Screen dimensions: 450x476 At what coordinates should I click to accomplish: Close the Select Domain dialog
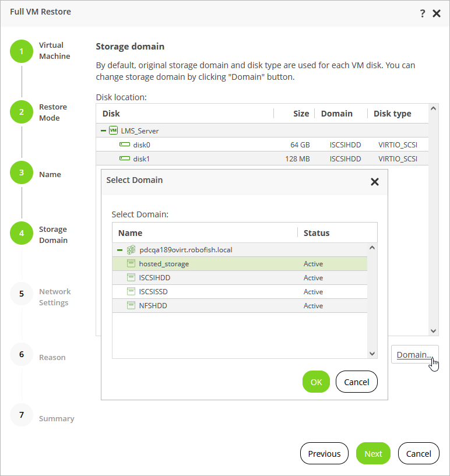[375, 182]
